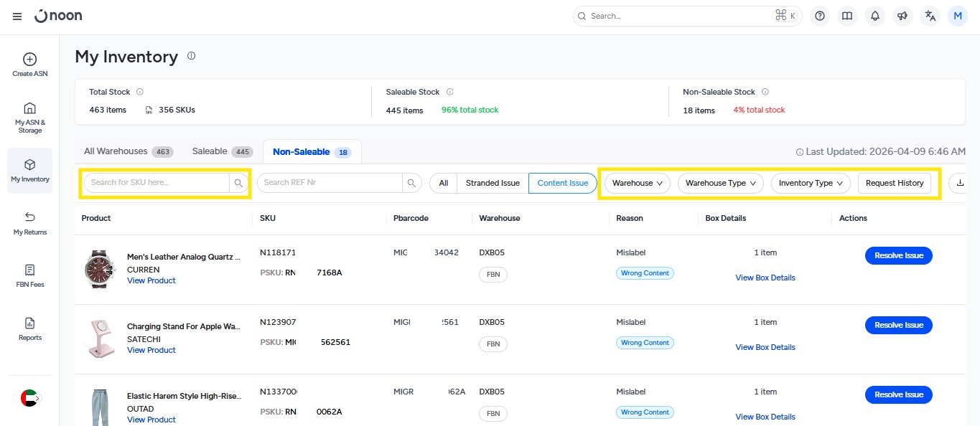Open the help question mark icon
Viewport: 980px width, 426px height.
click(x=820, y=16)
